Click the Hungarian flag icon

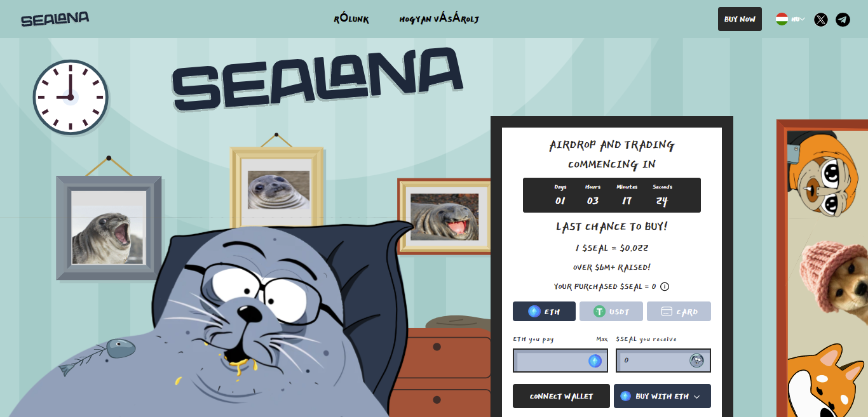pyautogui.click(x=782, y=19)
